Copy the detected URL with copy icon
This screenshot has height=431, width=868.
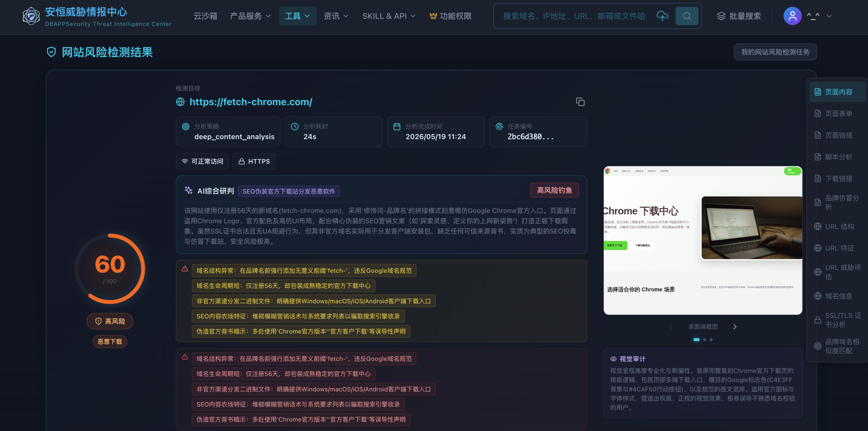coord(580,102)
